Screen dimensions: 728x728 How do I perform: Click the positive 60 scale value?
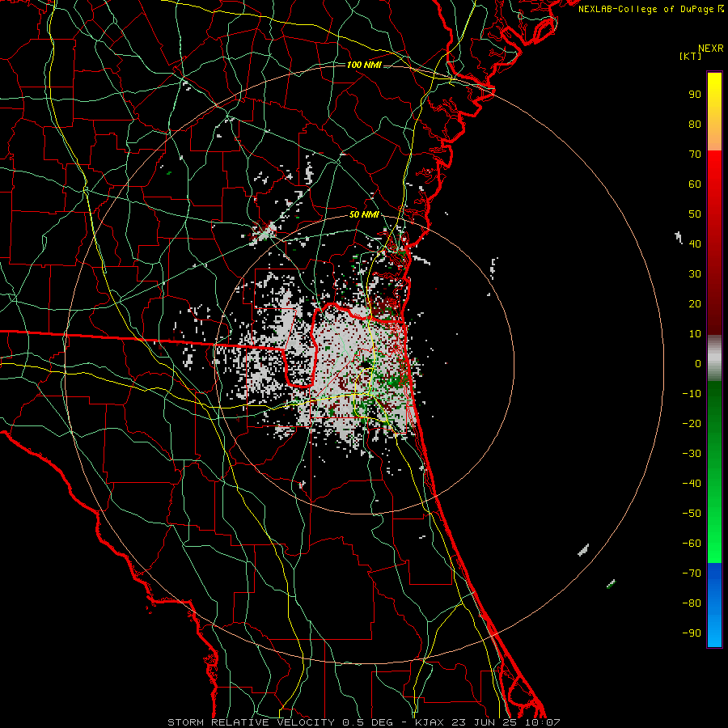tap(695, 184)
